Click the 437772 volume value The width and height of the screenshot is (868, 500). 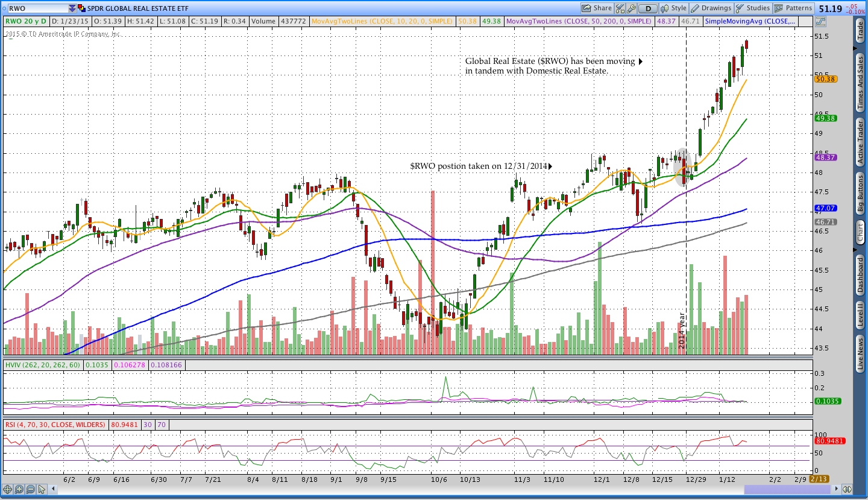(x=294, y=21)
